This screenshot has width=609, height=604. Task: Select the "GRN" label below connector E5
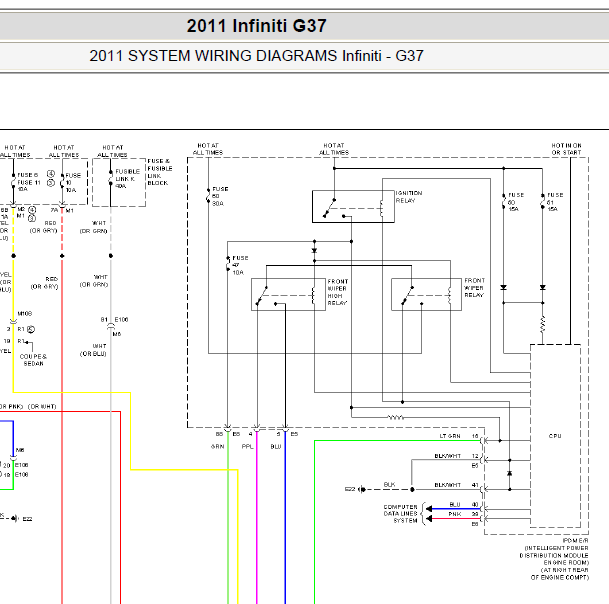[218, 447]
